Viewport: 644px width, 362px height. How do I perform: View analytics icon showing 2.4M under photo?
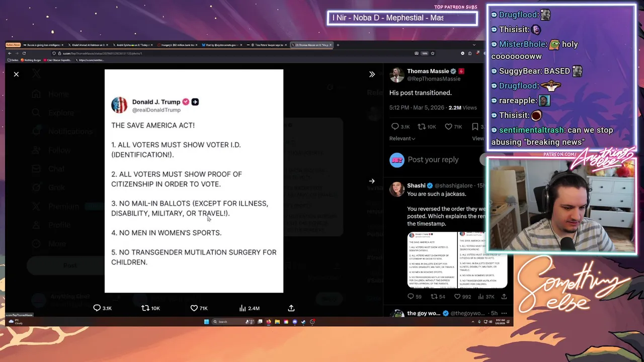pyautogui.click(x=243, y=308)
